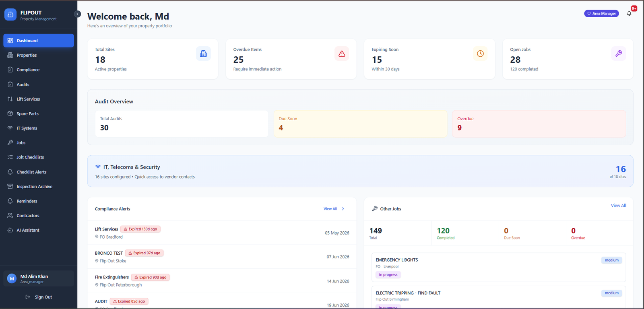The width and height of the screenshot is (644, 309).
Task: Open the notifications bell icon
Action: (629, 14)
